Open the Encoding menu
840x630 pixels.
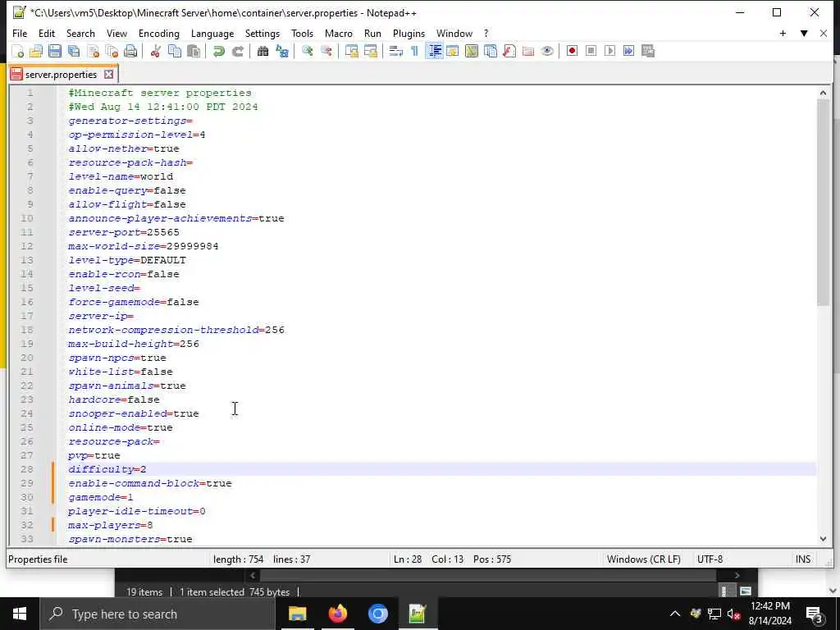(159, 33)
